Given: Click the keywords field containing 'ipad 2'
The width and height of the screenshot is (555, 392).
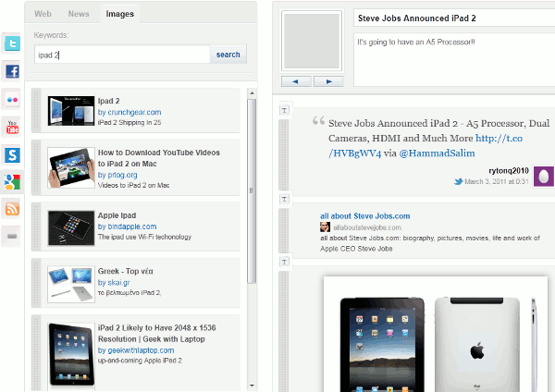Looking at the screenshot, I should [121, 55].
